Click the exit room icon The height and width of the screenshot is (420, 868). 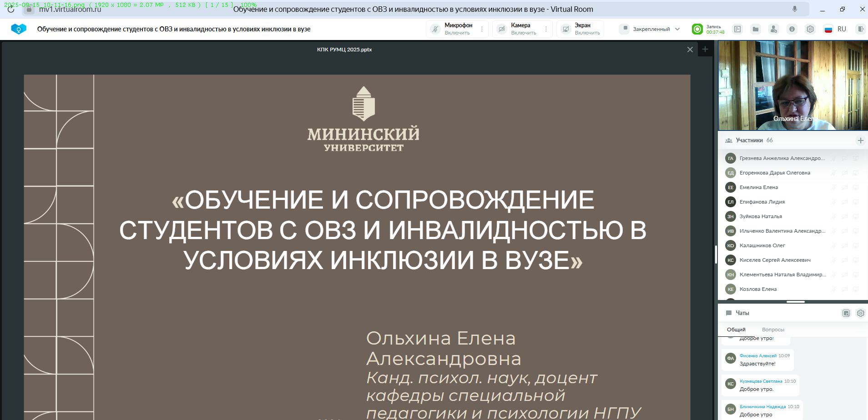[x=860, y=29]
